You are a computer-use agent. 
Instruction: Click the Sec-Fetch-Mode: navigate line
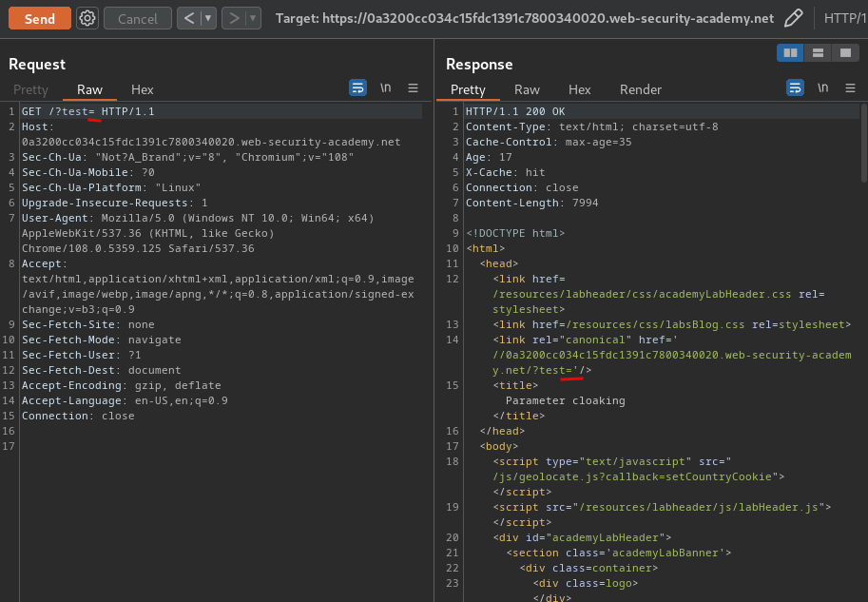pyautogui.click(x=102, y=340)
